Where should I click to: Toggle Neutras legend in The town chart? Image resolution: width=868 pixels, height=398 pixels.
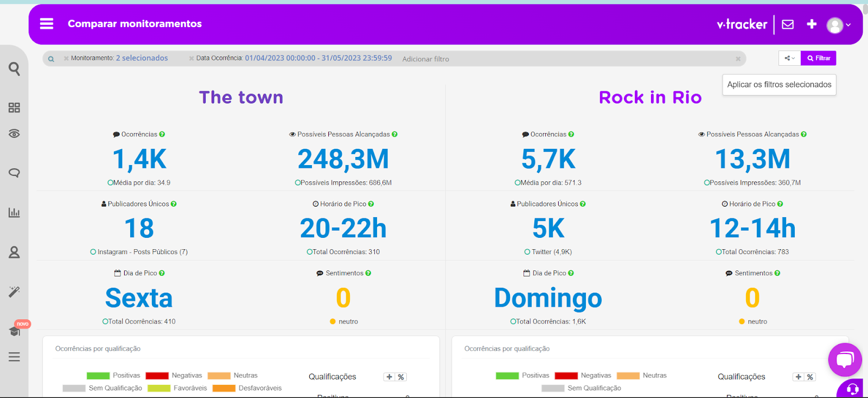pos(233,376)
